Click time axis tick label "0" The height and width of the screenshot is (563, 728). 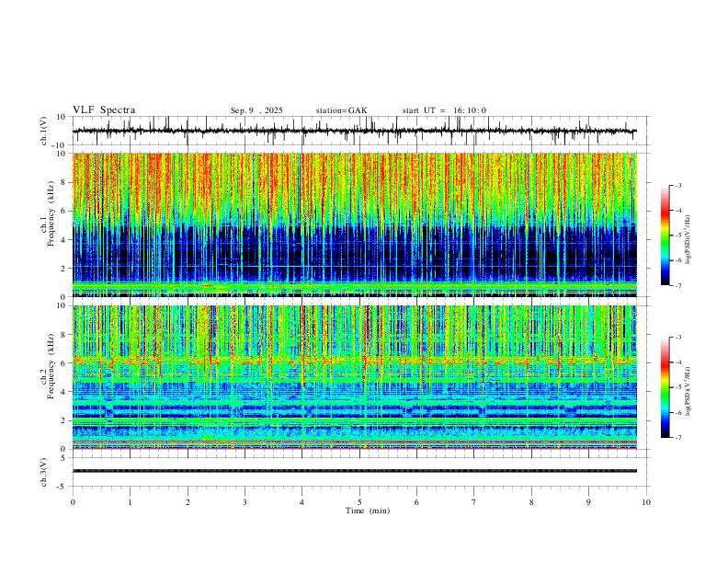73,502
